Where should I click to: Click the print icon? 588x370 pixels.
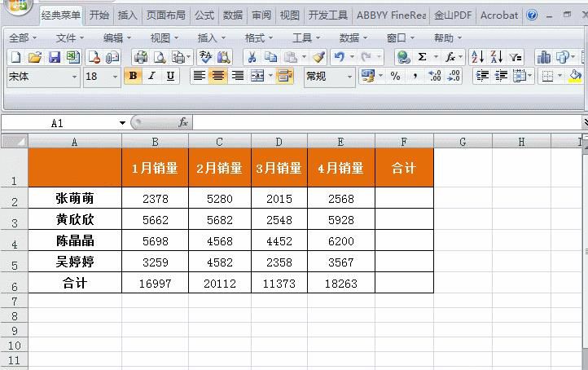pyautogui.click(x=141, y=57)
